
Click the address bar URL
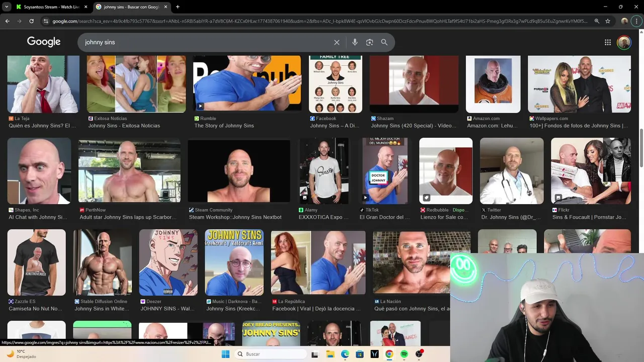[x=319, y=21]
